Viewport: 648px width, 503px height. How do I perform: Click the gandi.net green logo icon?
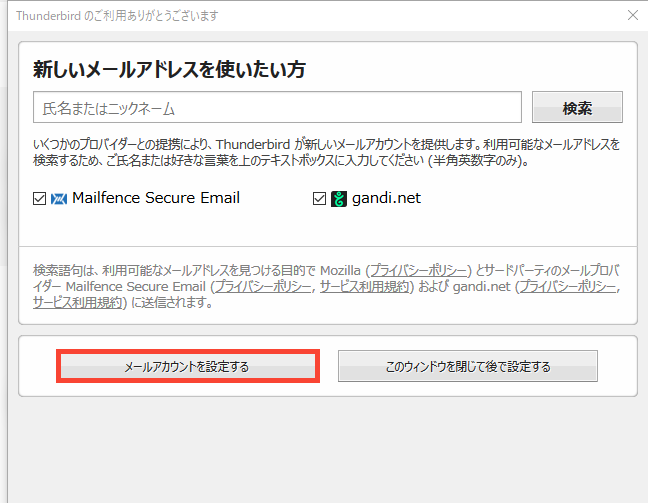(339, 199)
